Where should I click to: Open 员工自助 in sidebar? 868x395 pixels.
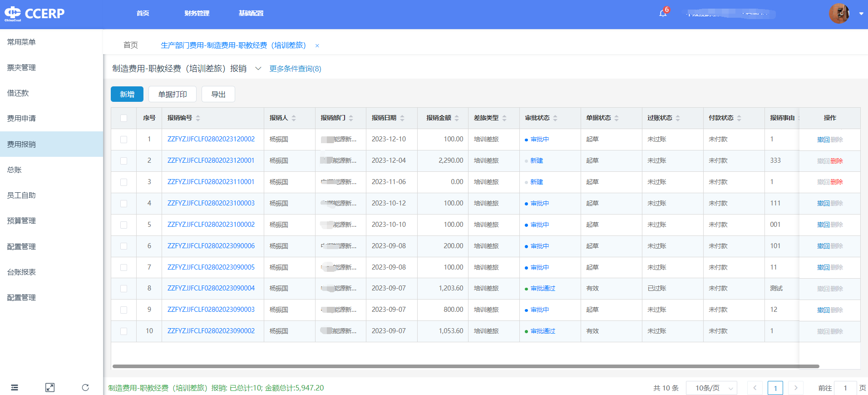pyautogui.click(x=51, y=195)
